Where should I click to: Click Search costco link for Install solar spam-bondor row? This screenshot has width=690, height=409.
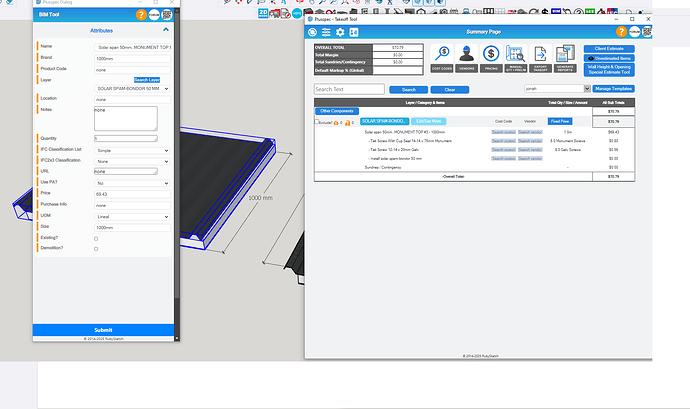coord(503,158)
